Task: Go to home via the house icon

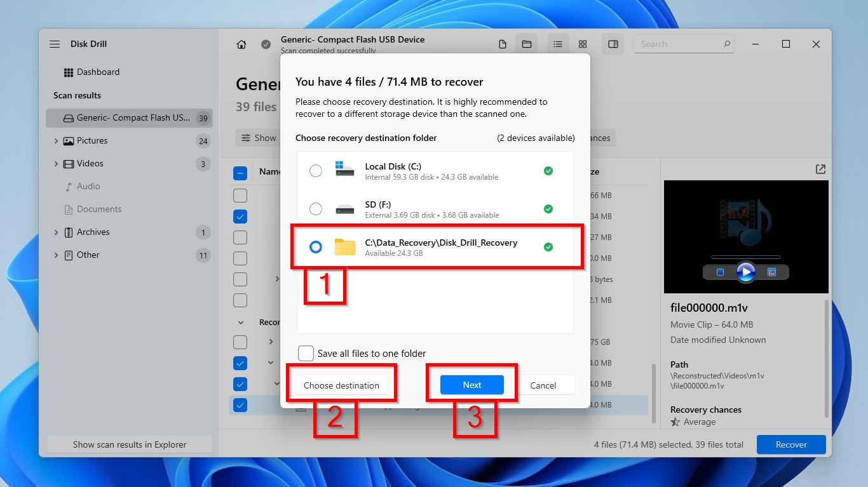Action: tap(241, 44)
